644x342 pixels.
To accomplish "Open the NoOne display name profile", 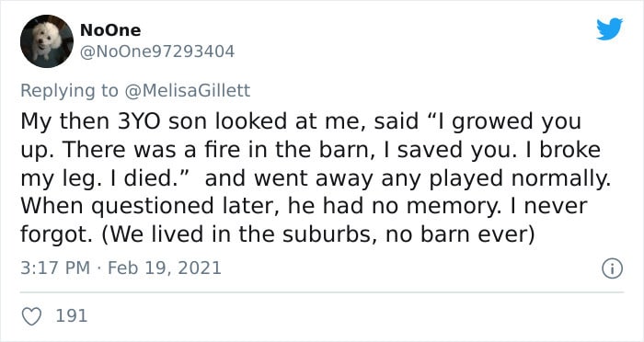I will click(110, 30).
